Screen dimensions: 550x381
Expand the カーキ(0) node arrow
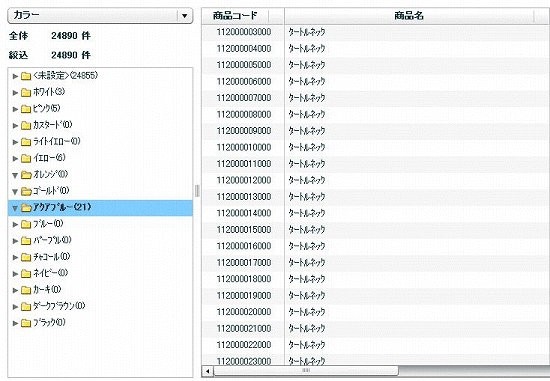[x=15, y=290]
